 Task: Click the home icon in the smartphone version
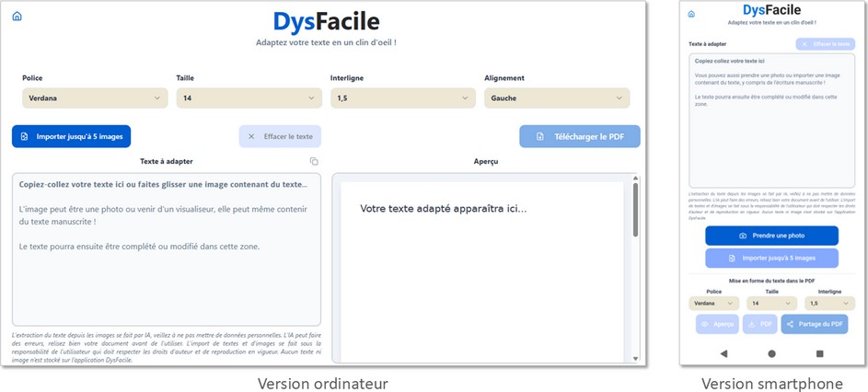tap(691, 14)
